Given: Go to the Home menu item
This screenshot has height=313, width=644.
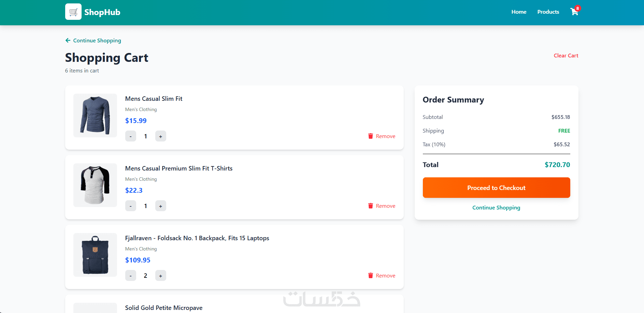Looking at the screenshot, I should (519, 12).
